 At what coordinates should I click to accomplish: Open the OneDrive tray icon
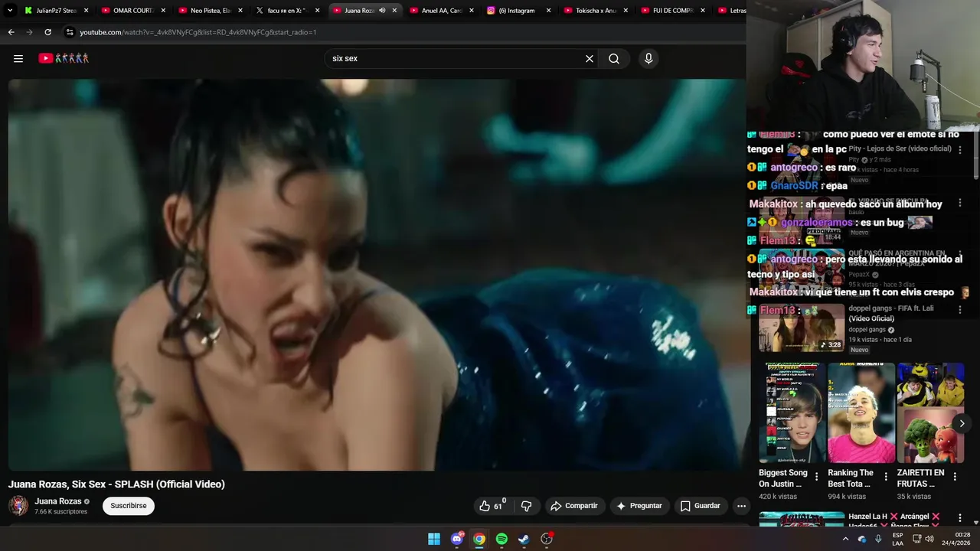pyautogui.click(x=862, y=539)
